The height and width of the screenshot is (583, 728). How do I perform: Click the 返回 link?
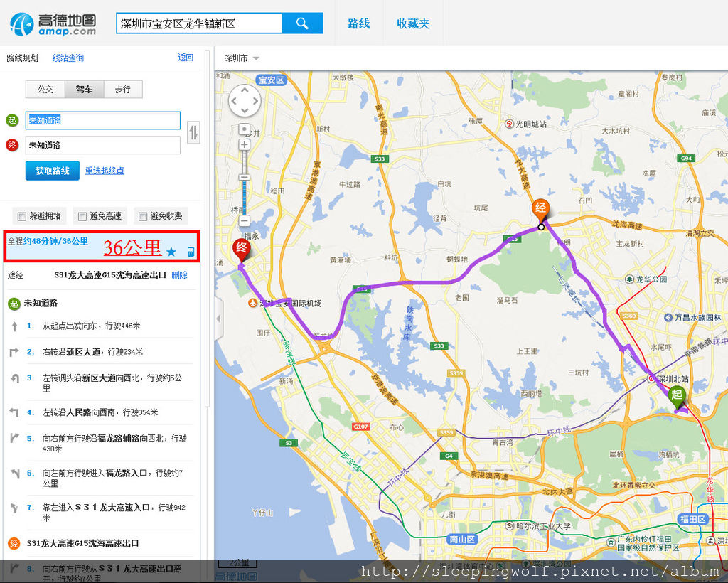pyautogui.click(x=186, y=58)
